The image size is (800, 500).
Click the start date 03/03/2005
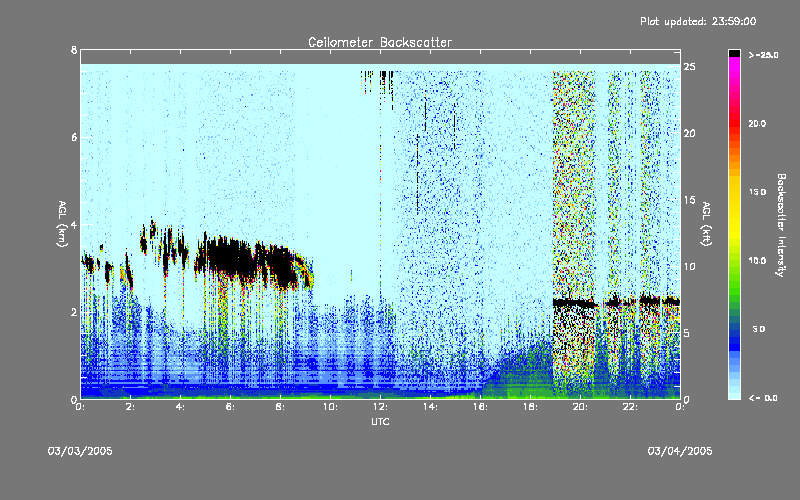tap(80, 451)
